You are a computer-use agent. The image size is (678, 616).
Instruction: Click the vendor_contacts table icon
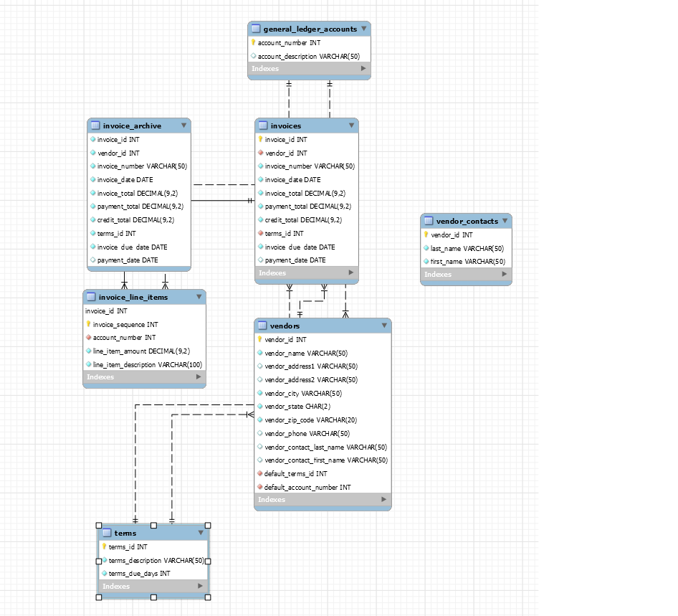[429, 221]
